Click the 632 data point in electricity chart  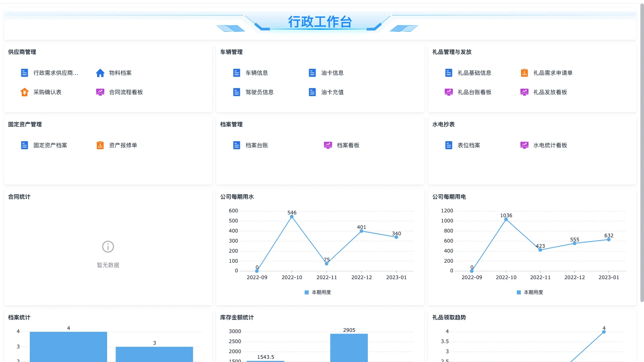[609, 240]
